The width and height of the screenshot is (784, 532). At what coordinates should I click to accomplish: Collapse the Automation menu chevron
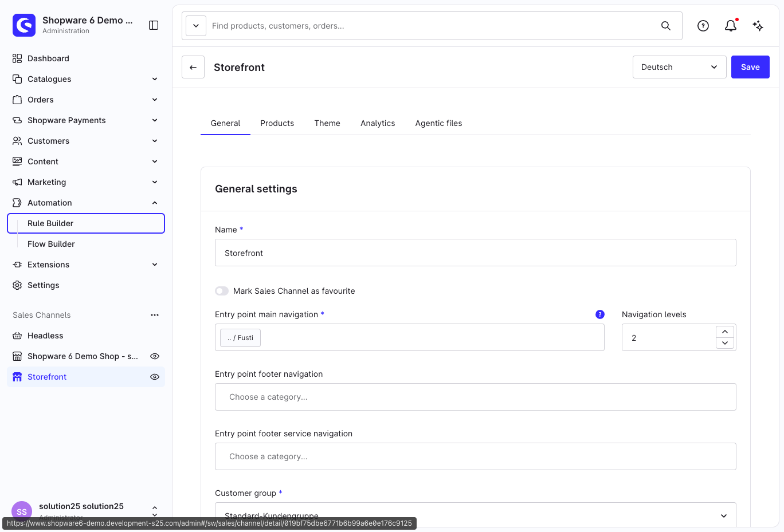(155, 203)
